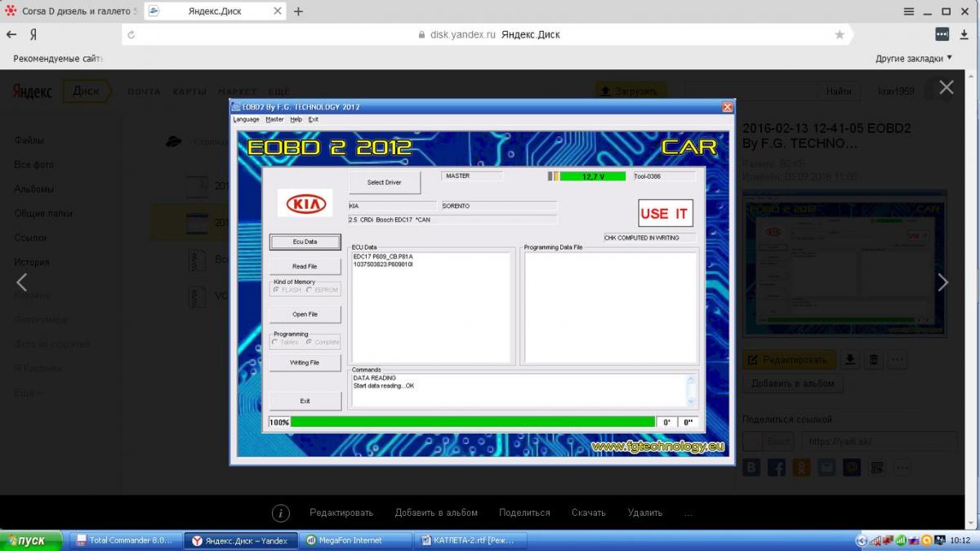Select the Complete programming radio button
The width and height of the screenshot is (980, 551).
(309, 342)
